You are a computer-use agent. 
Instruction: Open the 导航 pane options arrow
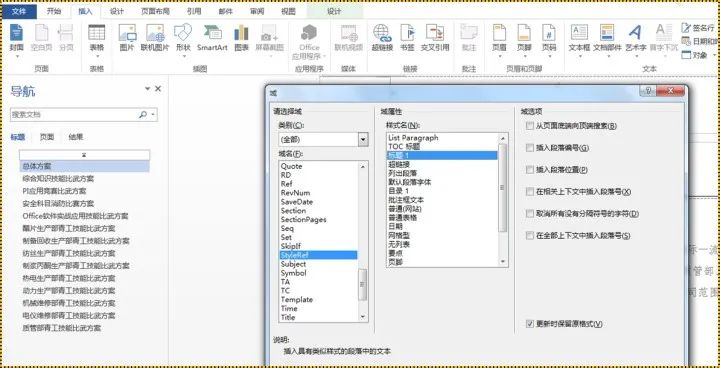click(x=147, y=88)
